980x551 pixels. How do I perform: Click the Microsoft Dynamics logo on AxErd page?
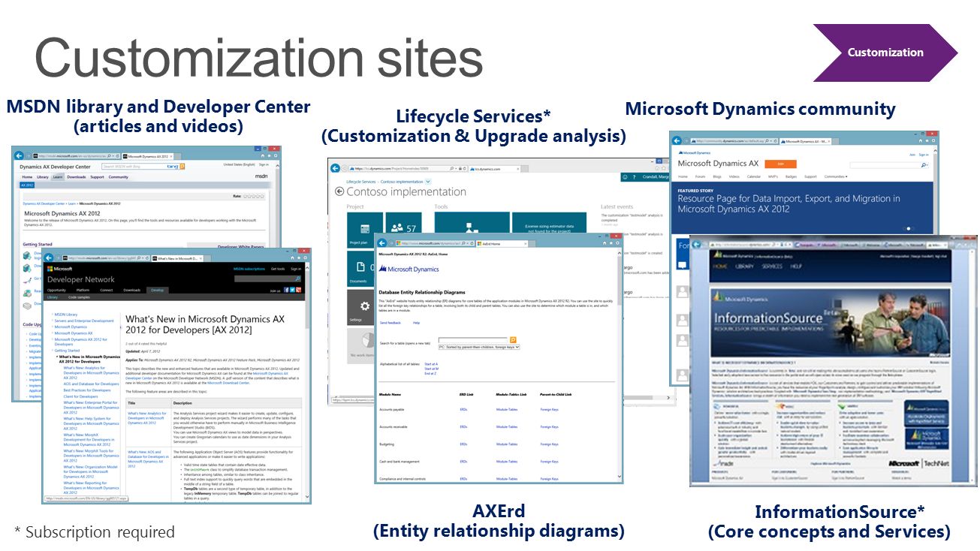coord(409,269)
